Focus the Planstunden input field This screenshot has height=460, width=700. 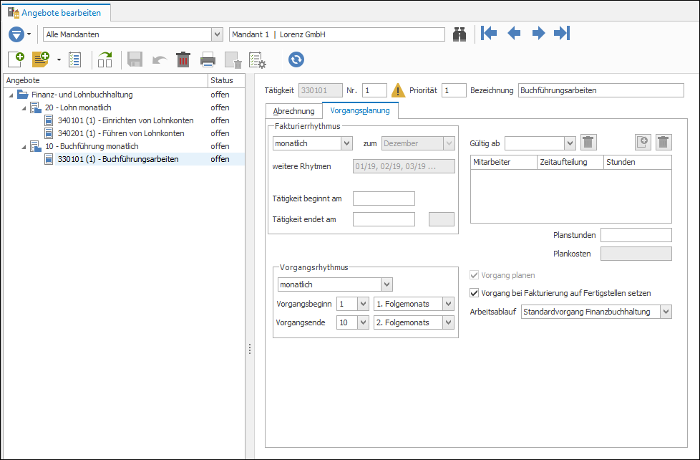click(x=636, y=235)
